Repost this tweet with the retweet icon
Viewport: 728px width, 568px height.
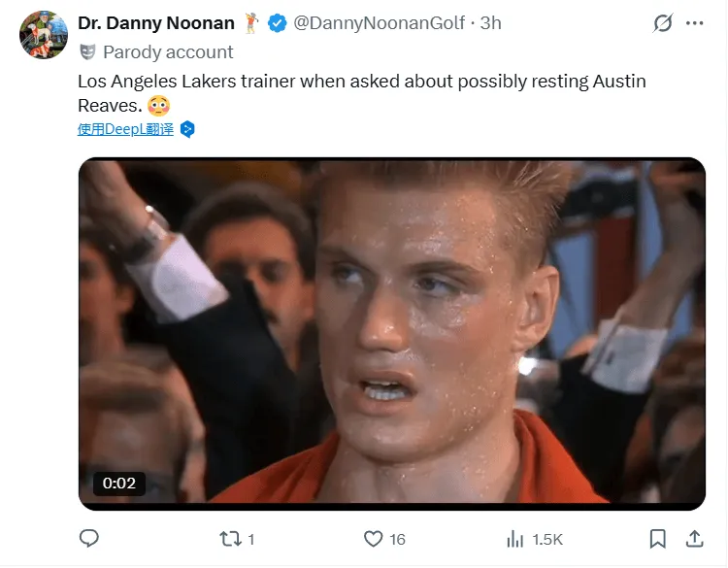point(229,538)
